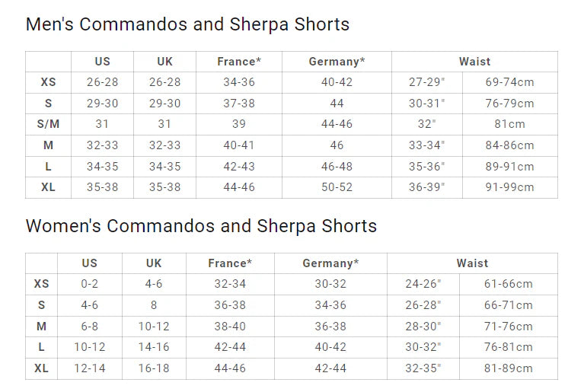The width and height of the screenshot is (584, 392).
Task: Select the 27-29" waist cell
Action: pyautogui.click(x=427, y=82)
